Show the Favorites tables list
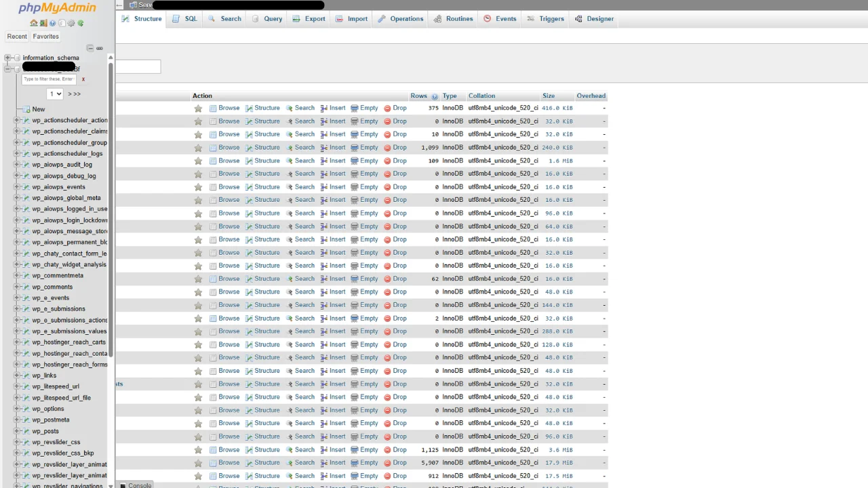Screen dimensions: 868x488 45,37
